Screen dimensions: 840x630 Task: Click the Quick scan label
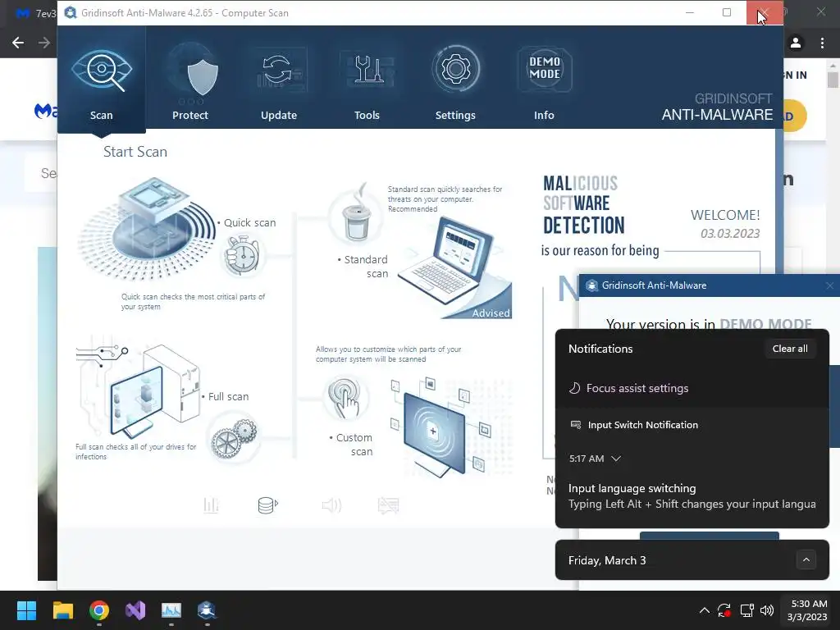click(x=249, y=222)
